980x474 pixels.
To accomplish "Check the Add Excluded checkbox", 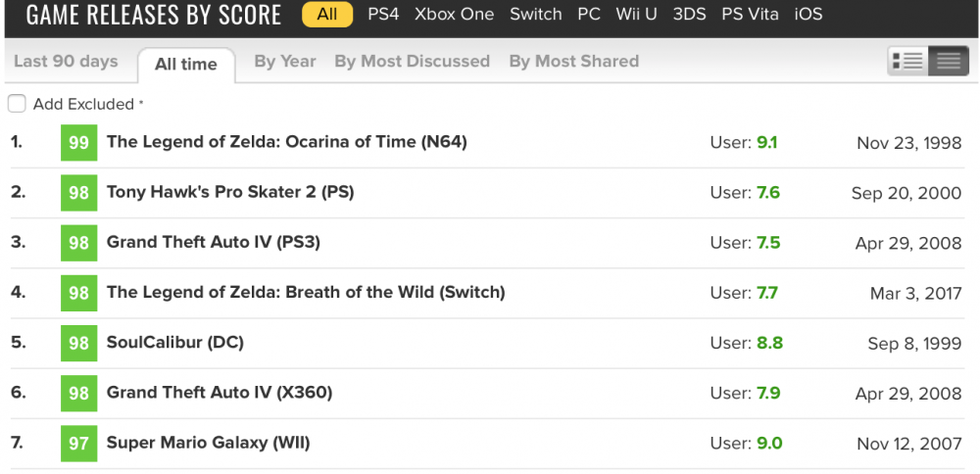I will point(17,104).
